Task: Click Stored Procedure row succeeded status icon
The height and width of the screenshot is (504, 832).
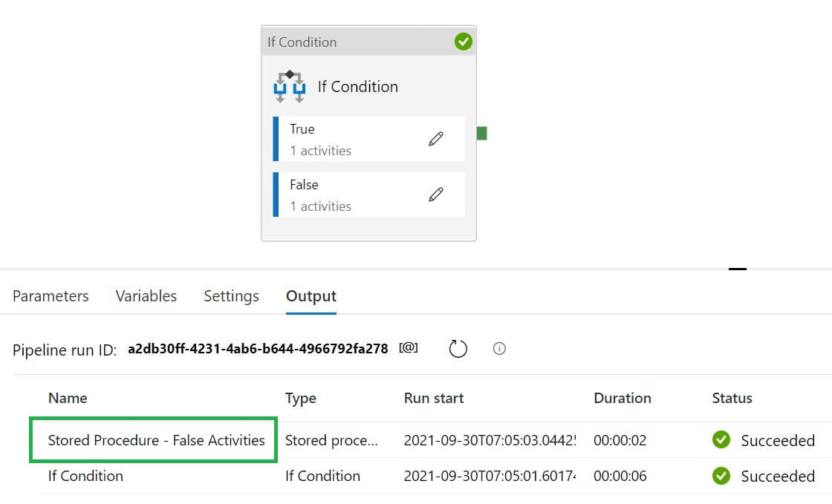Action: tap(721, 440)
